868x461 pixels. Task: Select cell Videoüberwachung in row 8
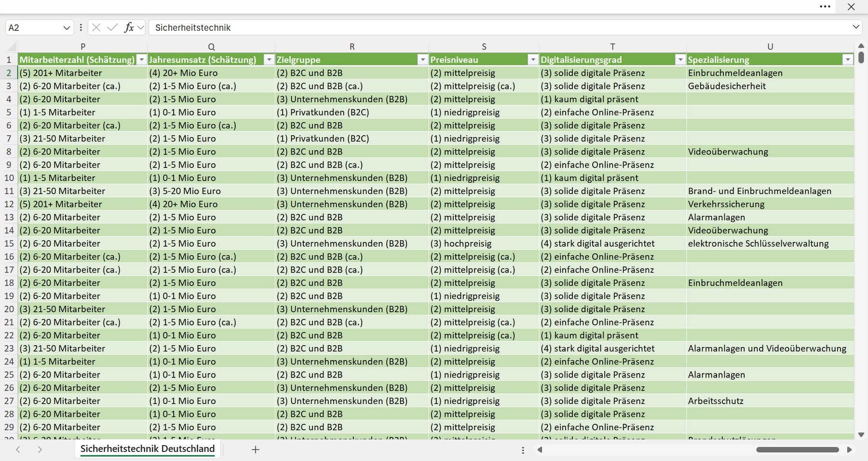pyautogui.click(x=770, y=152)
